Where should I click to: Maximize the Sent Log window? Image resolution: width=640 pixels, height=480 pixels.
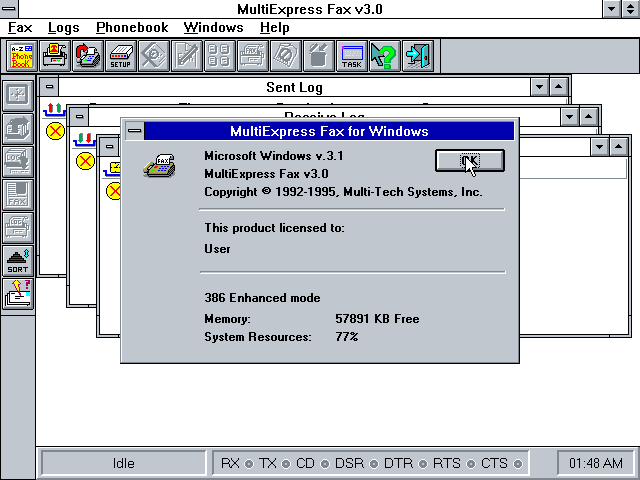coord(558,87)
